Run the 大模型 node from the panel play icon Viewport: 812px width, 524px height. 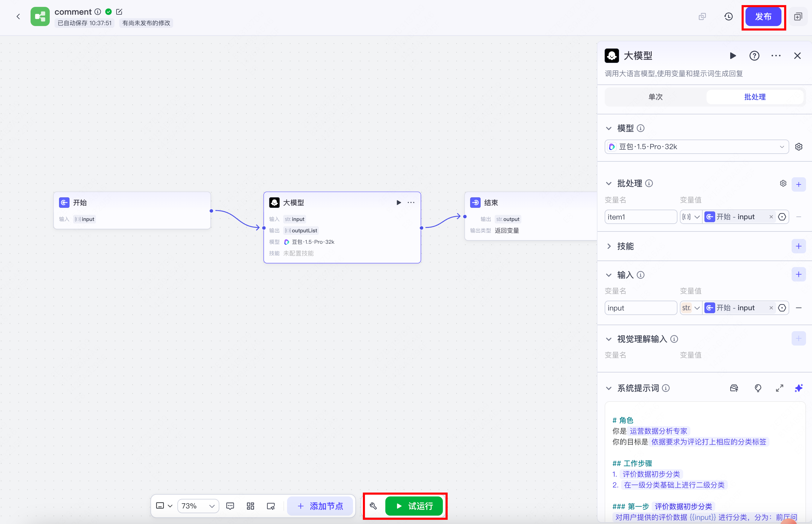(x=733, y=56)
